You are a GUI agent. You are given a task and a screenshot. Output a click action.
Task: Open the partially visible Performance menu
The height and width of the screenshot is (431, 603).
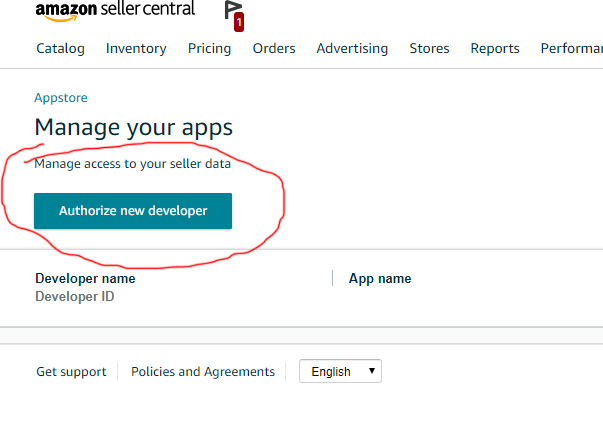point(571,48)
